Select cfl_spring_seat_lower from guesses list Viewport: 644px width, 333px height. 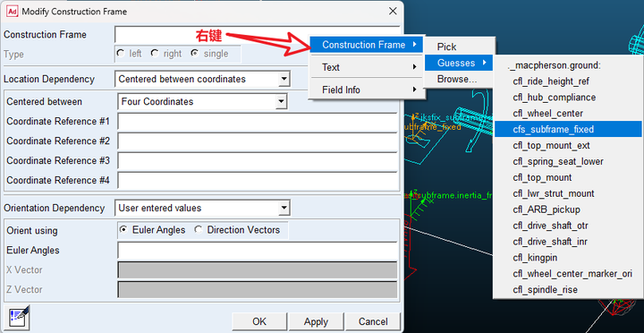[x=568, y=161]
